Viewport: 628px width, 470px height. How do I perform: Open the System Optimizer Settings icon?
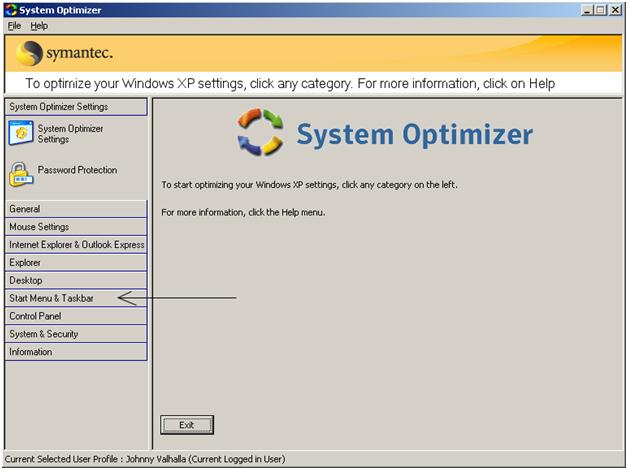(21, 133)
